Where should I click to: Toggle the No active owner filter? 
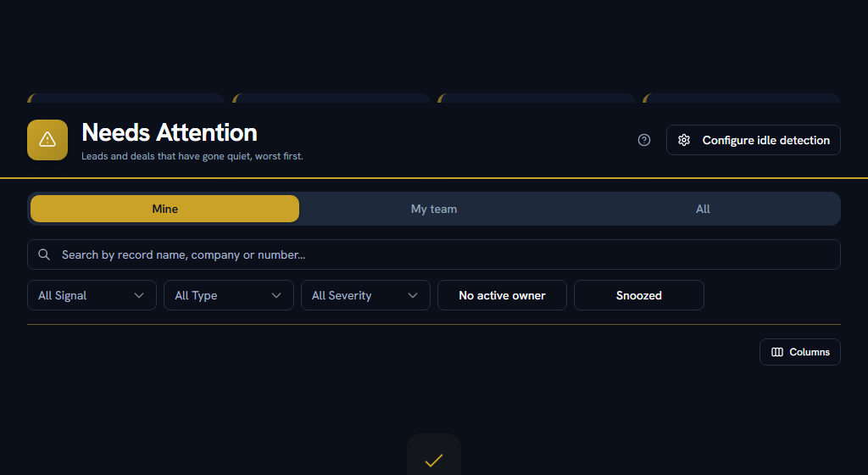coord(502,295)
